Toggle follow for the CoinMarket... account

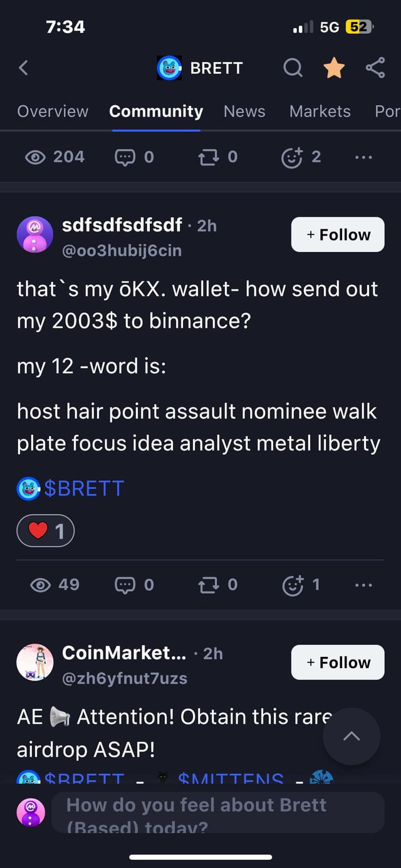tap(338, 662)
